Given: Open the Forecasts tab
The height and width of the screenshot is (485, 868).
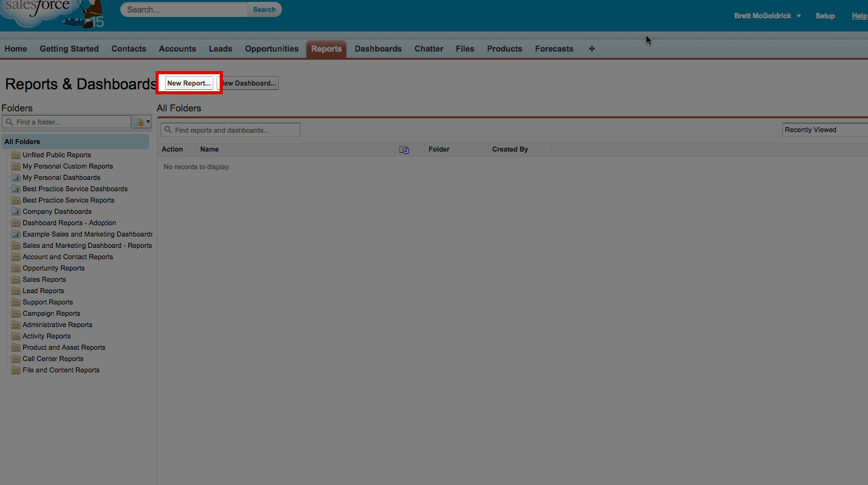Looking at the screenshot, I should [x=554, y=48].
